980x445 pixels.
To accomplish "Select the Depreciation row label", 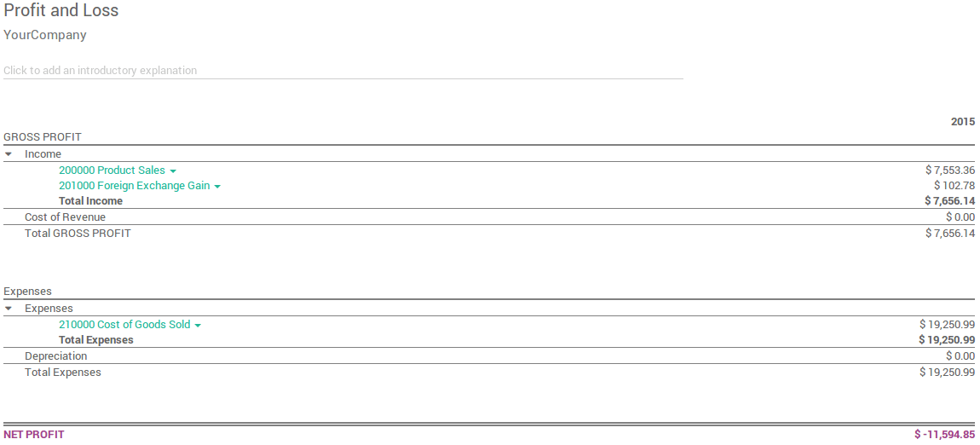I will [x=55, y=356].
